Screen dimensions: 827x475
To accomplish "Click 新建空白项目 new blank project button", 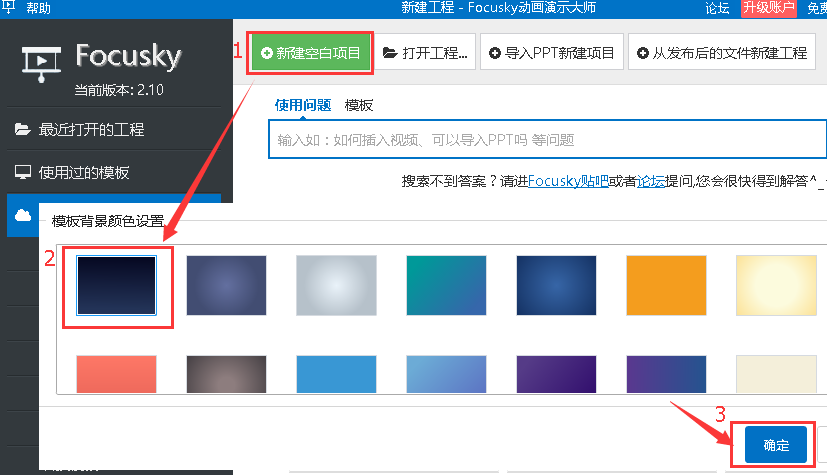I will coord(311,53).
